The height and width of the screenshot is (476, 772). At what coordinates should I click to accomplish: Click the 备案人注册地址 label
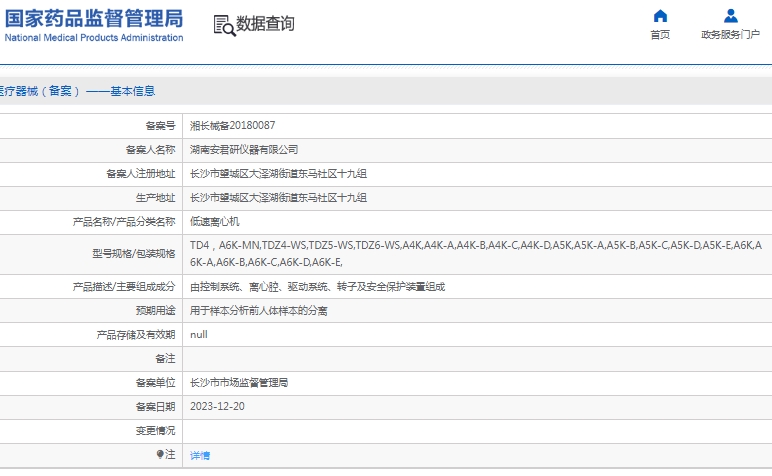pos(141,174)
